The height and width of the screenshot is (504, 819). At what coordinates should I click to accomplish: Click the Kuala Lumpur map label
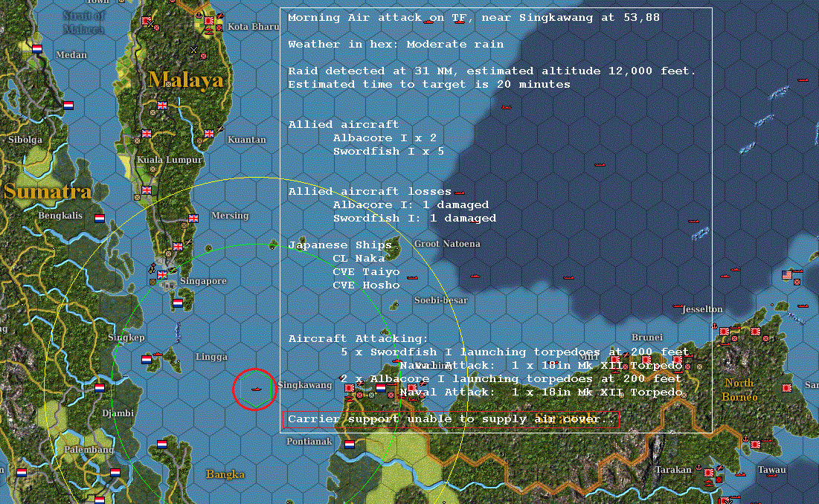pyautogui.click(x=170, y=160)
